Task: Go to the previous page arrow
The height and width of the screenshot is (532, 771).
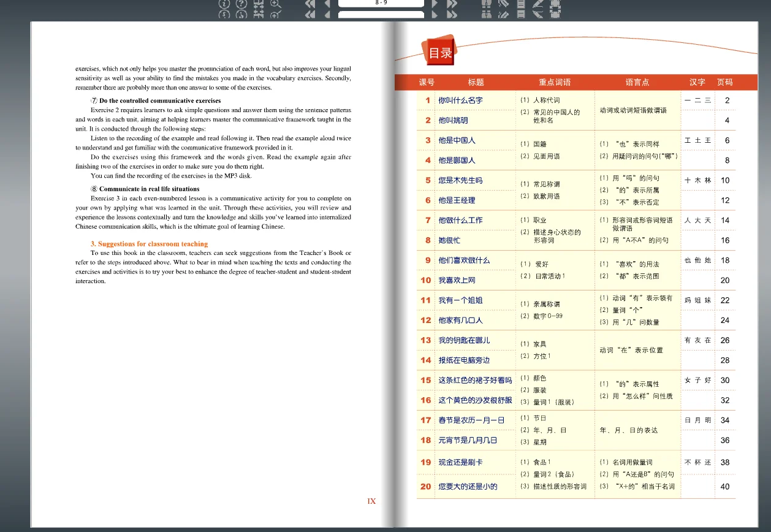Action: point(327,4)
